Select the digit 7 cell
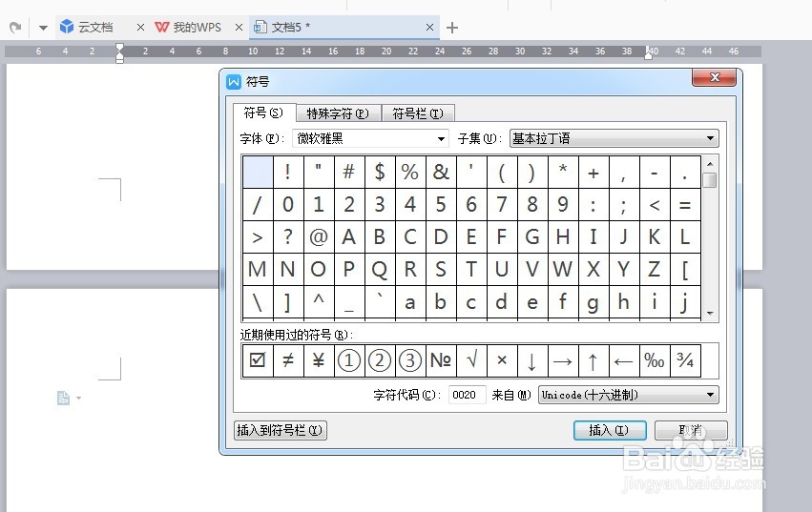This screenshot has width=812, height=512. 502,204
